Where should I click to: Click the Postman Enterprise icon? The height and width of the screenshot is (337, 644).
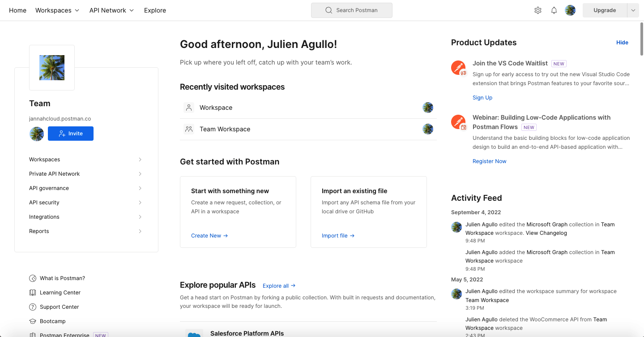[32, 334]
